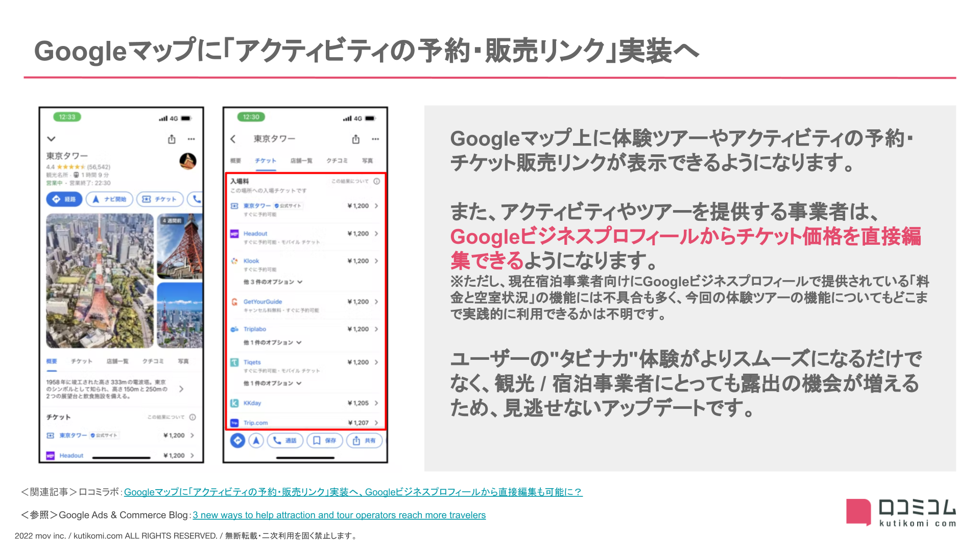Tap share icon in left phone header
Viewport: 980px width, 552px height.
(x=172, y=139)
